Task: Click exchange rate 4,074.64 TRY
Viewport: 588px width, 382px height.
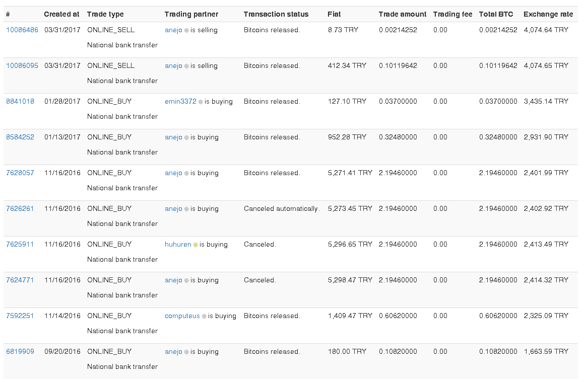Action: [x=546, y=30]
